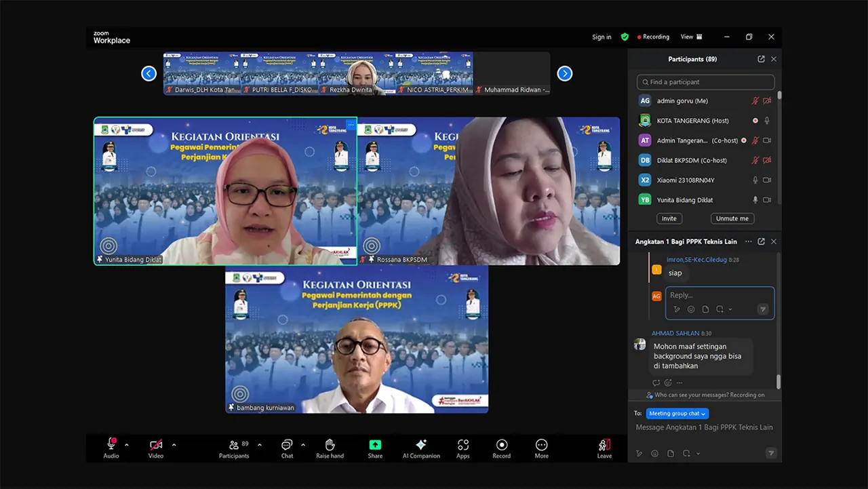
Task: Pop out the Participants panel
Action: pos(761,59)
